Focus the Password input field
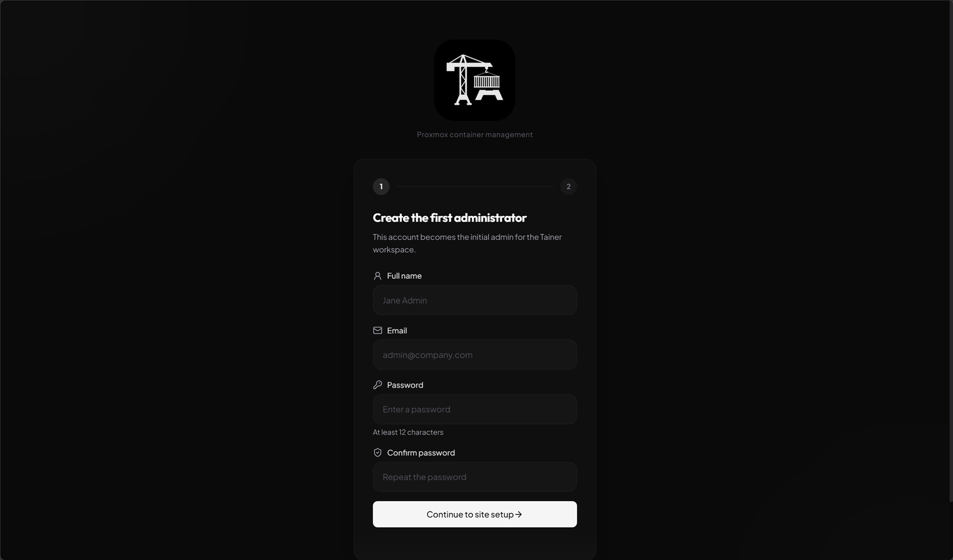953x560 pixels. 475,409
